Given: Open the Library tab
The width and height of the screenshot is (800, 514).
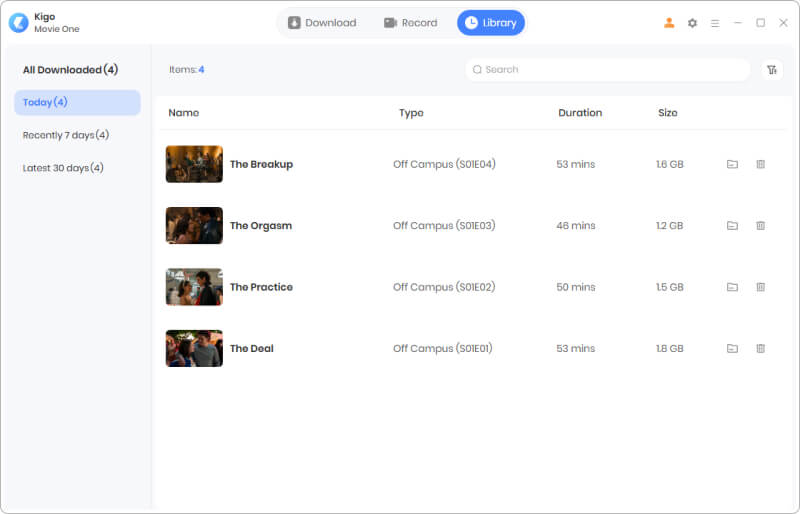Looking at the screenshot, I should (491, 23).
